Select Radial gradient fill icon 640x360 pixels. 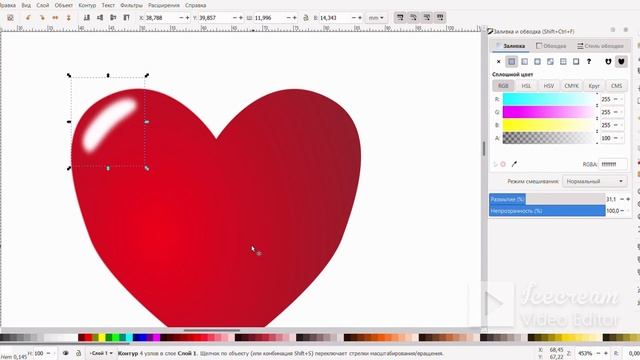(x=537, y=62)
